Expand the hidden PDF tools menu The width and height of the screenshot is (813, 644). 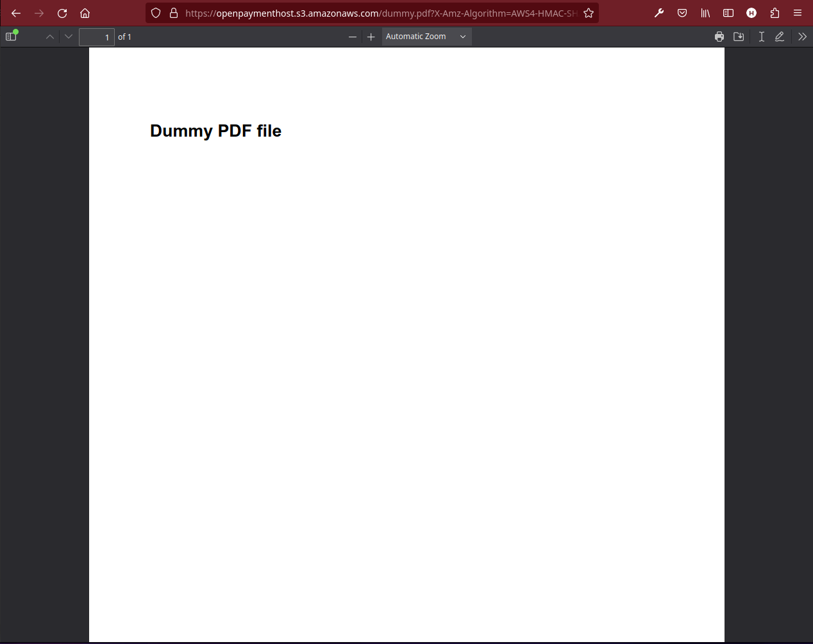802,37
